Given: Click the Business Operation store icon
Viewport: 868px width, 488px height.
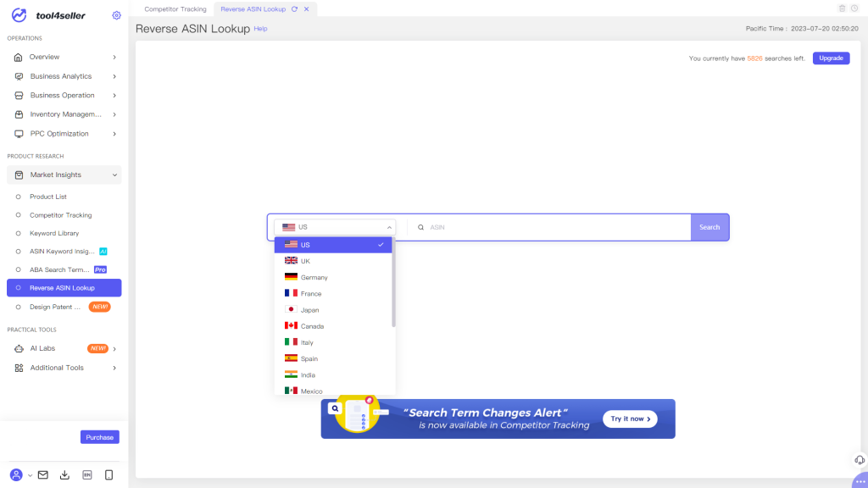Looking at the screenshot, I should (x=19, y=95).
